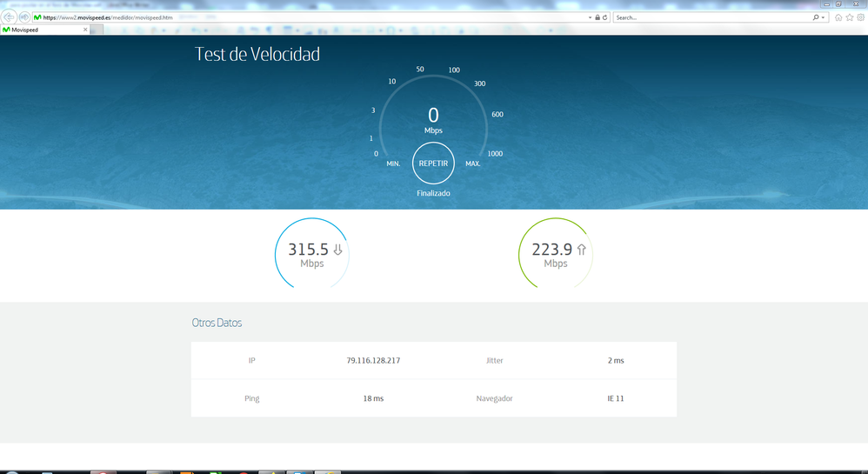Click the lock security icon in address bar
The image size is (868, 474).
tap(598, 17)
